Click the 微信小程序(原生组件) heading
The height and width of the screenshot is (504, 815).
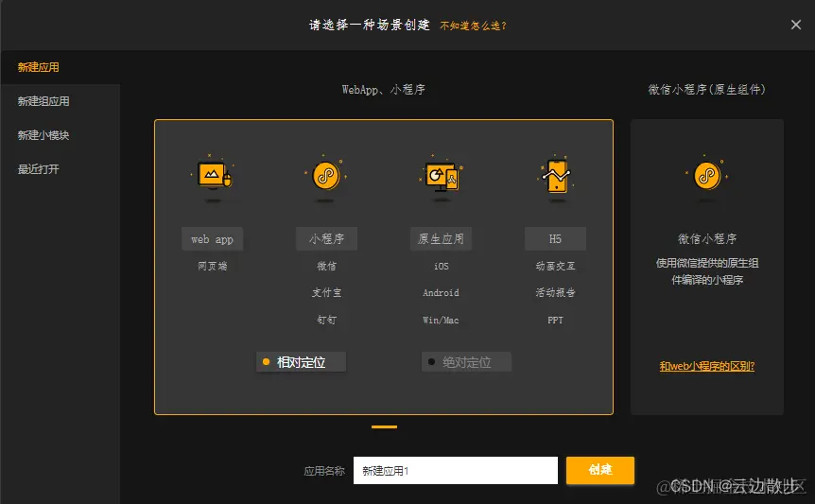pyautogui.click(x=707, y=90)
